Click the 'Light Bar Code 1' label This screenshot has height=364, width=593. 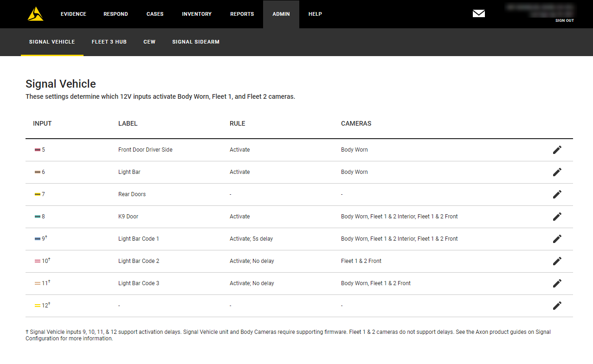[x=139, y=239]
